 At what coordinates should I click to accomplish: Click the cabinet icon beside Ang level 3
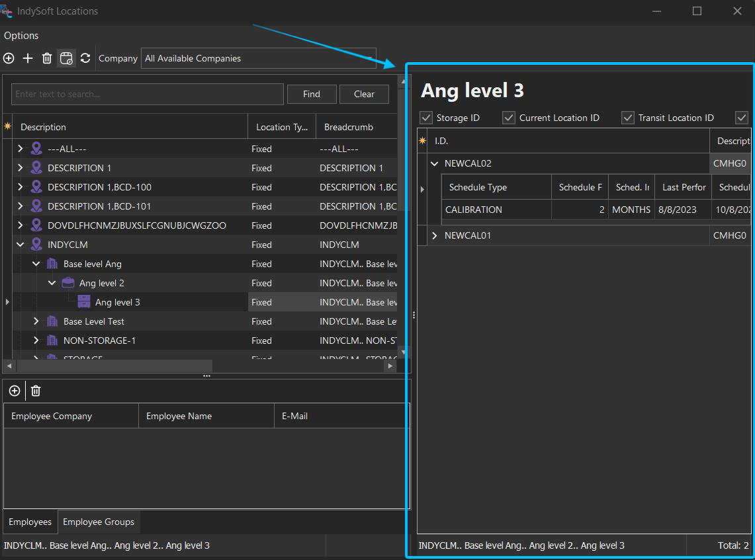84,302
